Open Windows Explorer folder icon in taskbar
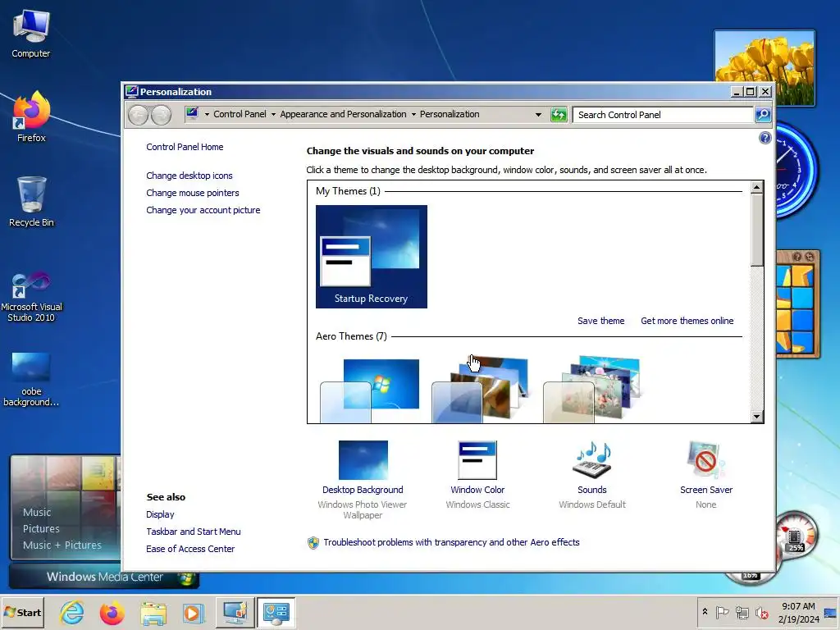The height and width of the screenshot is (630, 840). [153, 612]
